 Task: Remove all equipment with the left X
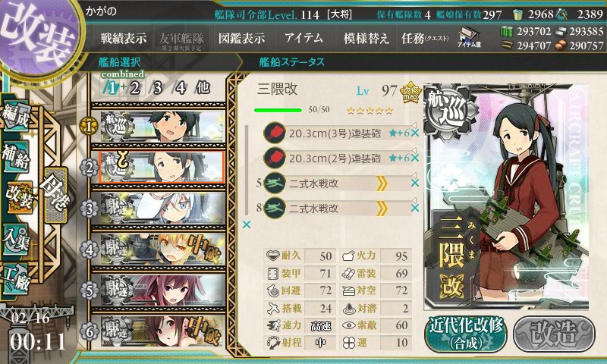point(246,224)
